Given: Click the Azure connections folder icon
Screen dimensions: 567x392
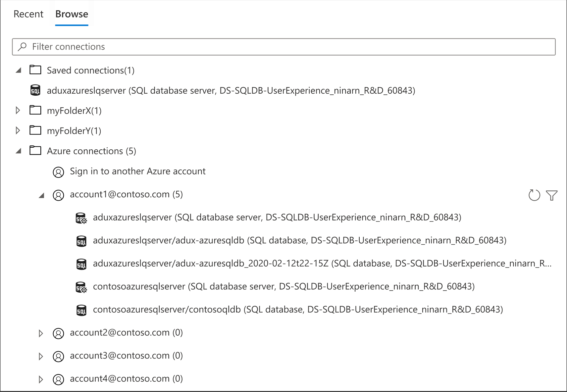Looking at the screenshot, I should [x=35, y=151].
